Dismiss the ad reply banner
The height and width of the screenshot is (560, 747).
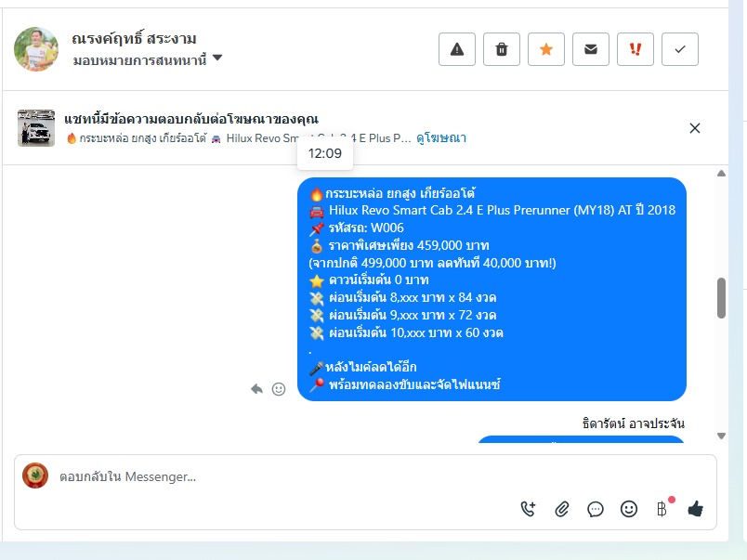(x=695, y=128)
